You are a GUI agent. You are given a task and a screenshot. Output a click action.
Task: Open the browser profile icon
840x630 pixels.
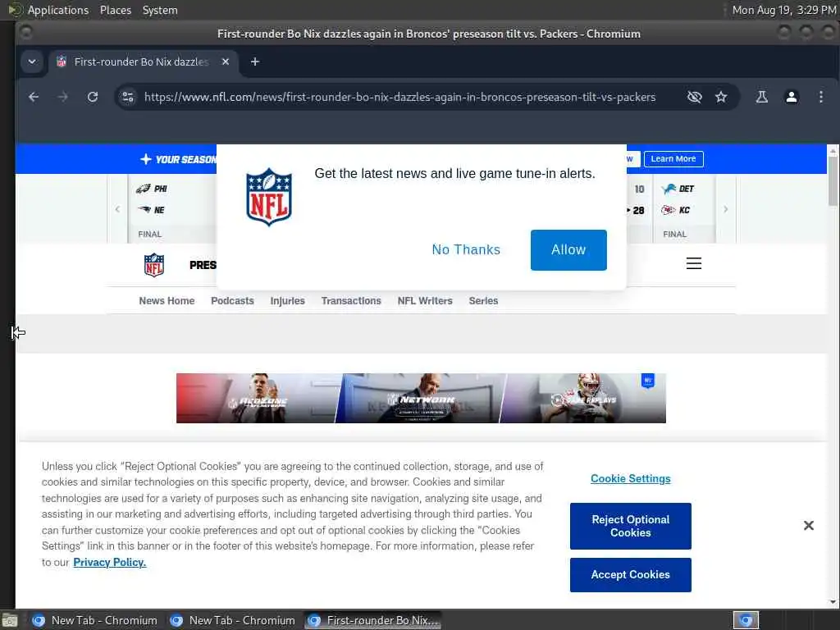792,97
